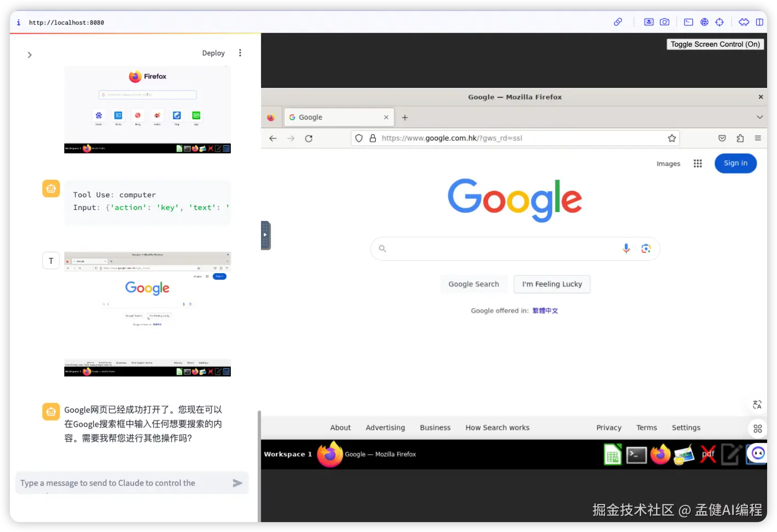The width and height of the screenshot is (777, 532).
Task: Open the Firefox hamburger application menu
Action: coord(758,138)
